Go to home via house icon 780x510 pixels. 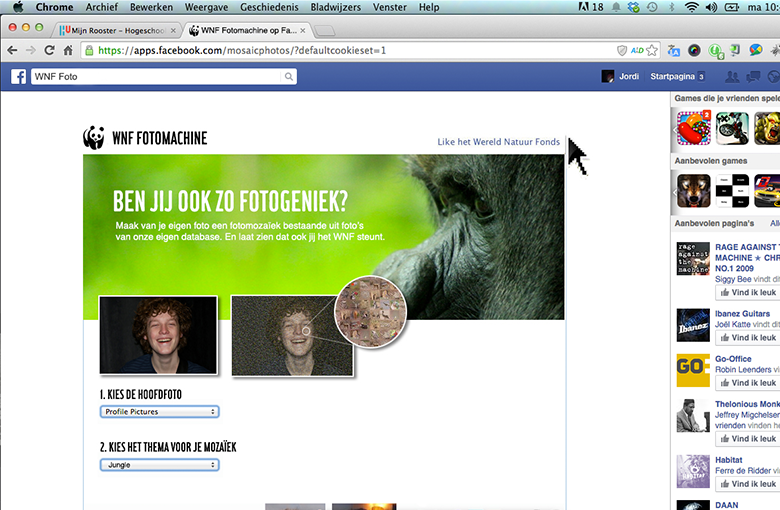[68, 50]
